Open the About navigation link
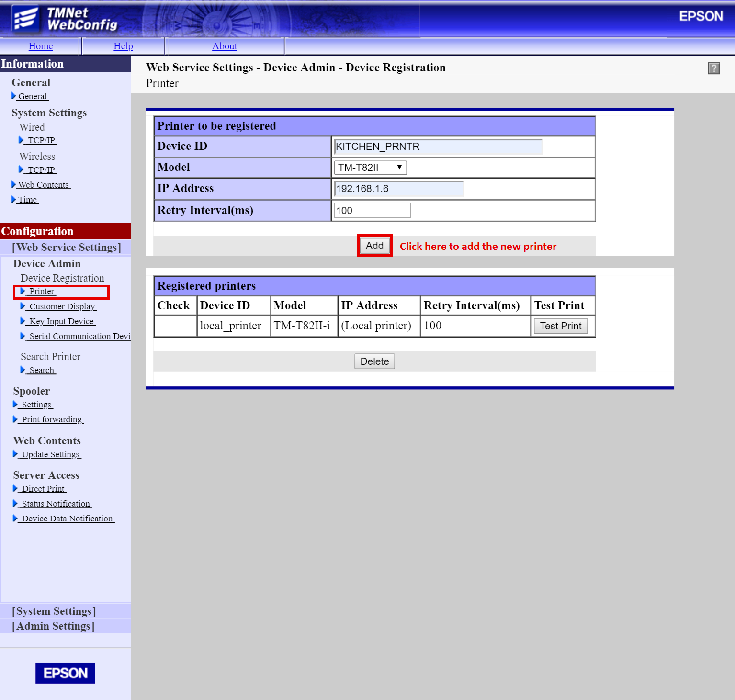735x700 pixels. [x=225, y=46]
